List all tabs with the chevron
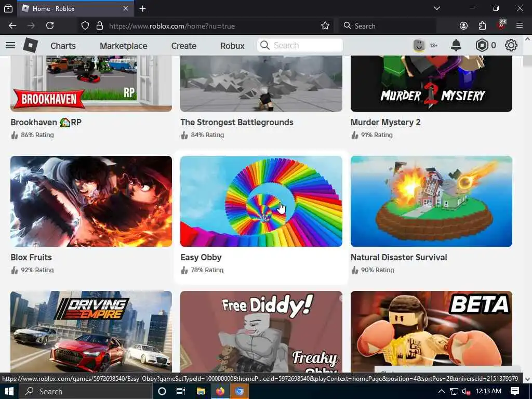The height and width of the screenshot is (399, 532). [x=437, y=8]
